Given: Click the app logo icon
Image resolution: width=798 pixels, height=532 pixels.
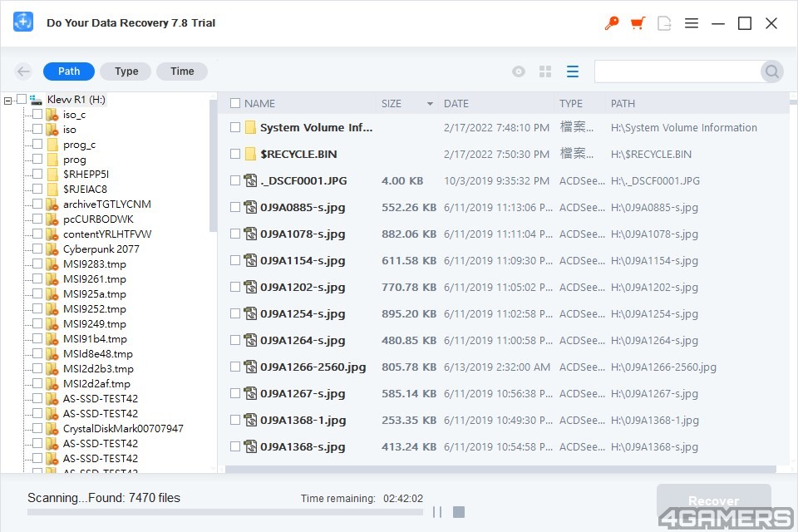Looking at the screenshot, I should (23, 22).
